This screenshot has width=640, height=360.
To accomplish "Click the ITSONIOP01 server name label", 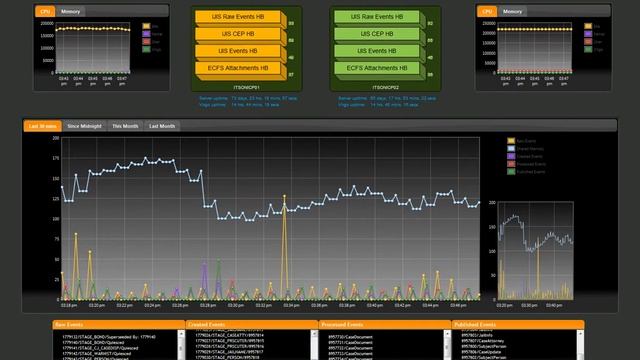I will tap(246, 87).
